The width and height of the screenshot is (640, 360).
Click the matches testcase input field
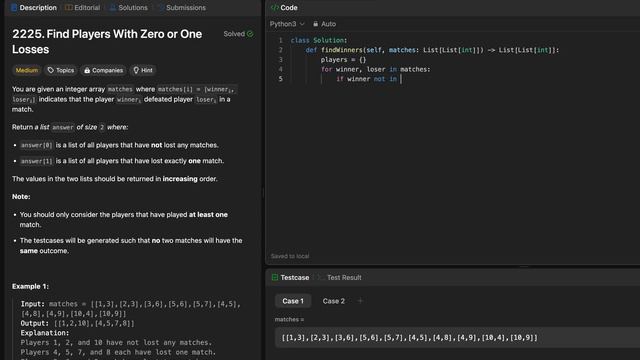pyautogui.click(x=457, y=338)
